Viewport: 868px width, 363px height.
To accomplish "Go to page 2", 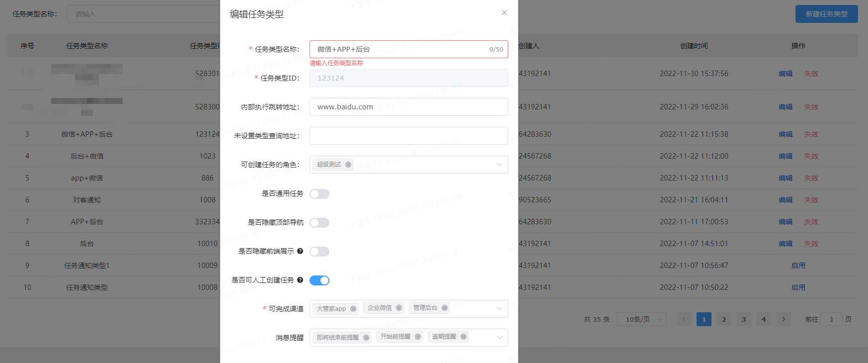I will coord(724,319).
